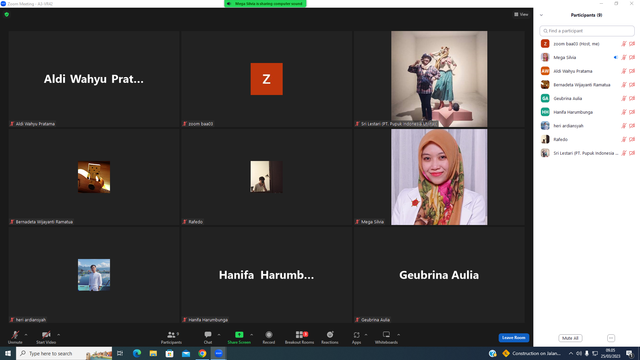Open File Explorer from the taskbar
The height and width of the screenshot is (360, 640).
coord(153,353)
